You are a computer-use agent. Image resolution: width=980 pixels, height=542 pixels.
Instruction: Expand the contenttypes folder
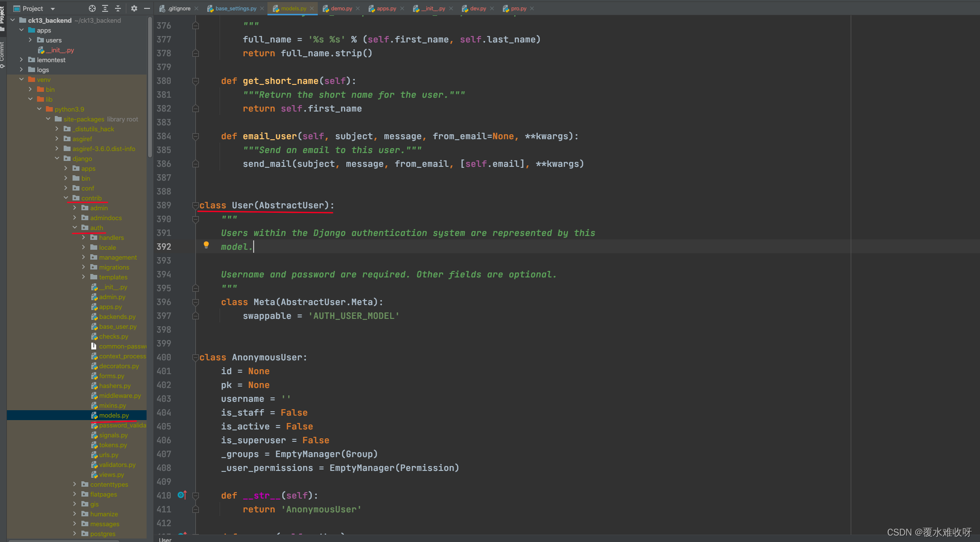(x=75, y=484)
